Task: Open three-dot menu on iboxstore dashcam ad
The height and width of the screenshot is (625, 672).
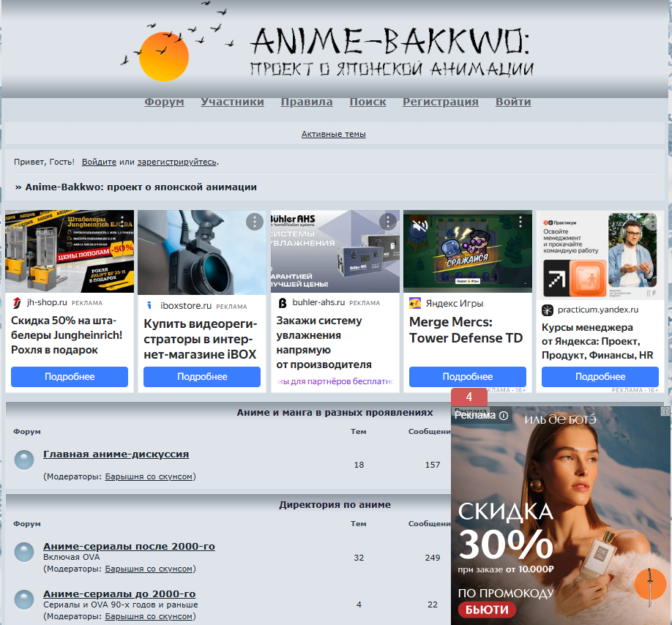Action: 254,222
